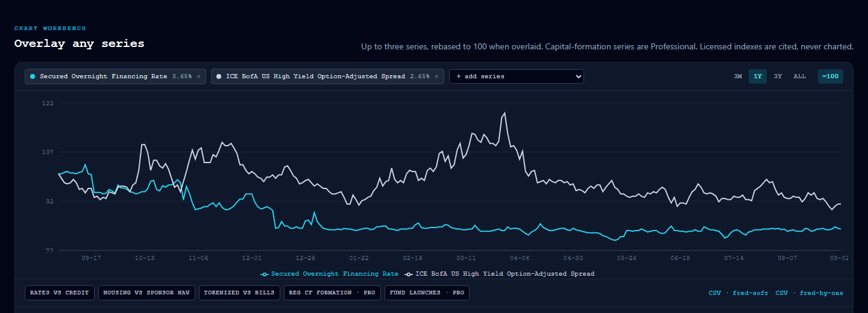Click the cyan dot on the SOFR chip
Image resolution: width=868 pixels, height=313 pixels.
point(33,76)
